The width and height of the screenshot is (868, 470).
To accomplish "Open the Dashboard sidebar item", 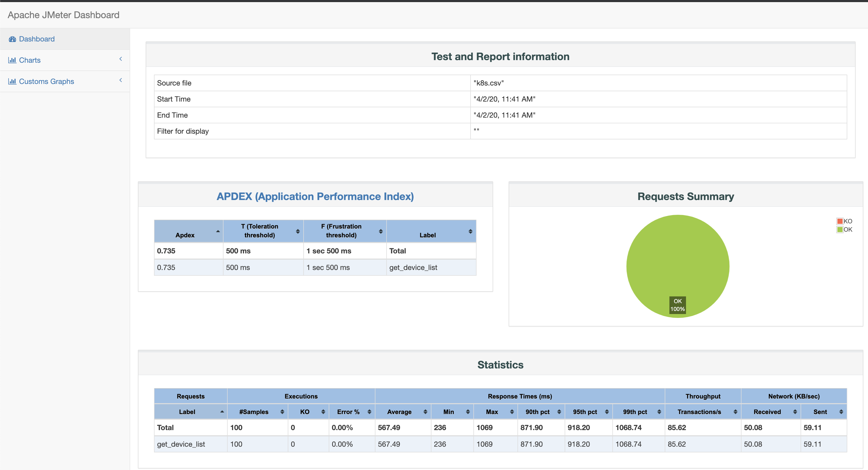I will tap(37, 39).
